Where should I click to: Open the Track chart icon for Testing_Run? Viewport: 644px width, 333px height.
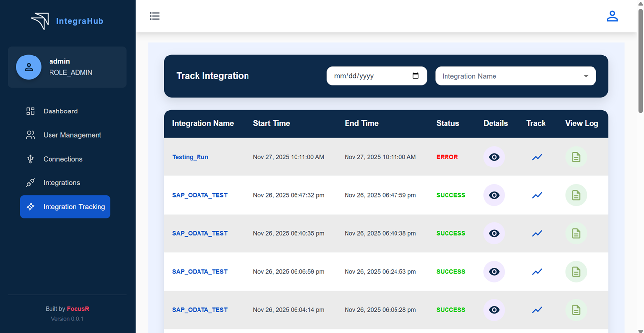pyautogui.click(x=537, y=157)
